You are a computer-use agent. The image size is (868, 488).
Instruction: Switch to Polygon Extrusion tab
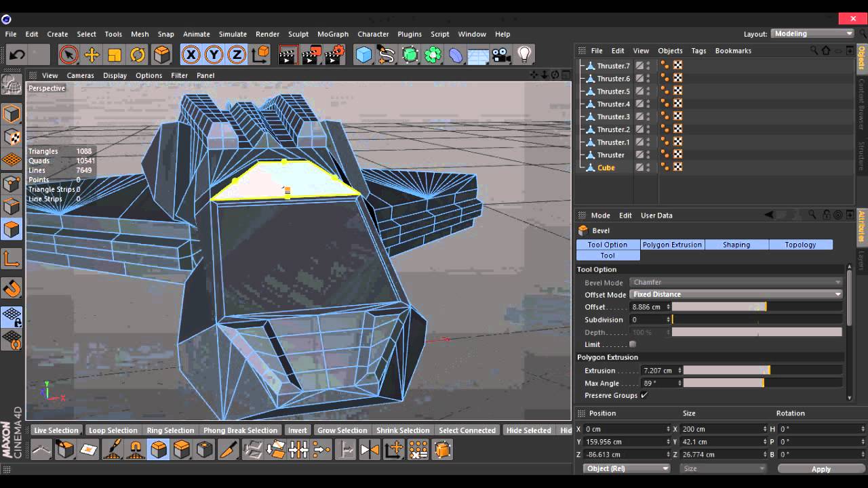672,245
